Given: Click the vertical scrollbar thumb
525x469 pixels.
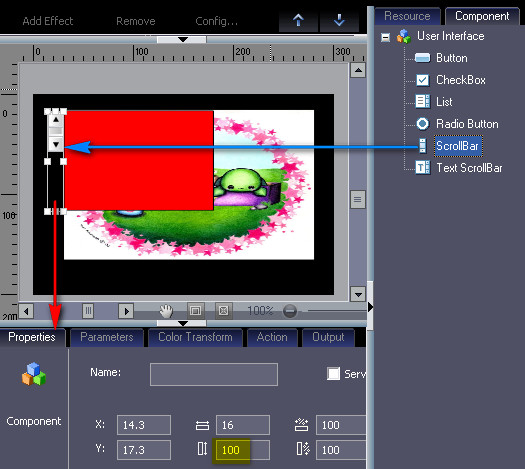Looking at the screenshot, I should coord(358,200).
